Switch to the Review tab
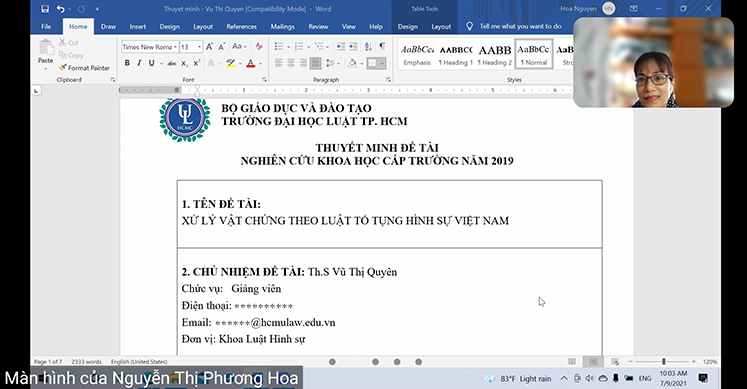 (318, 27)
